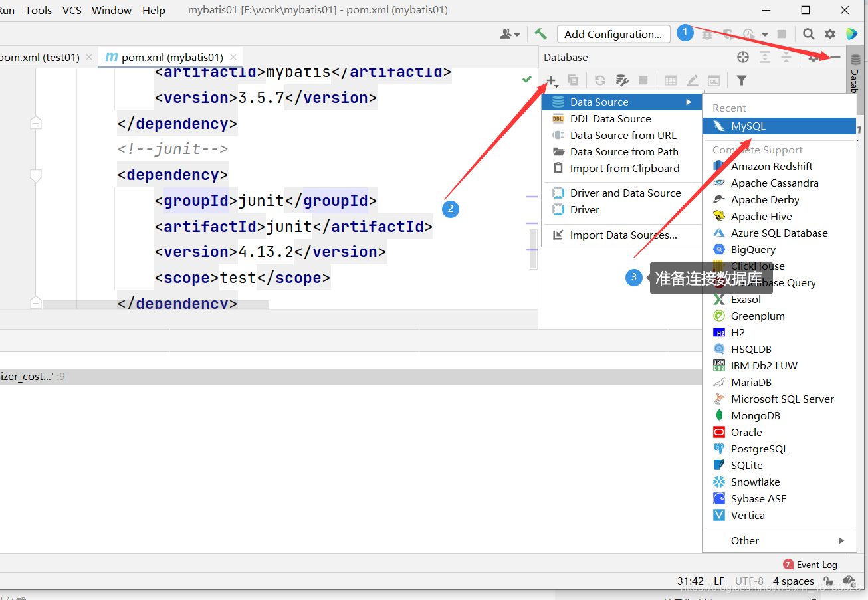The width and height of the screenshot is (868, 600).
Task: Click the Edit Source pencil icon
Action: pos(692,80)
